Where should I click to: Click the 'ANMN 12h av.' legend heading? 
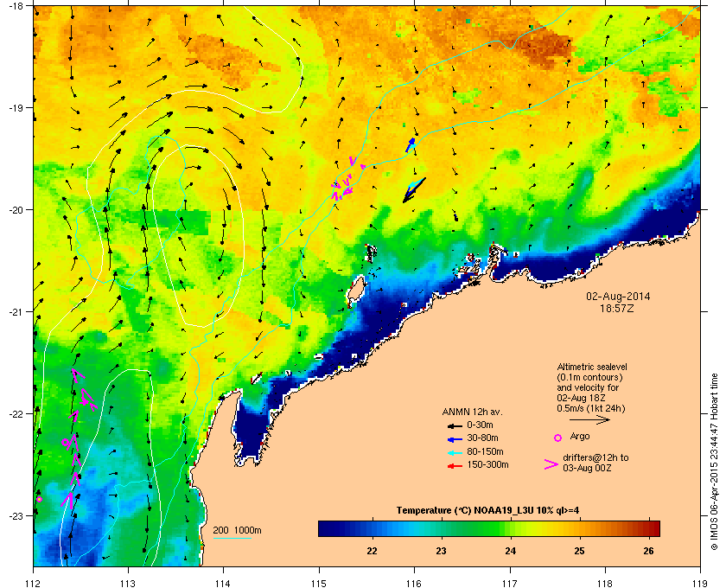tap(472, 412)
